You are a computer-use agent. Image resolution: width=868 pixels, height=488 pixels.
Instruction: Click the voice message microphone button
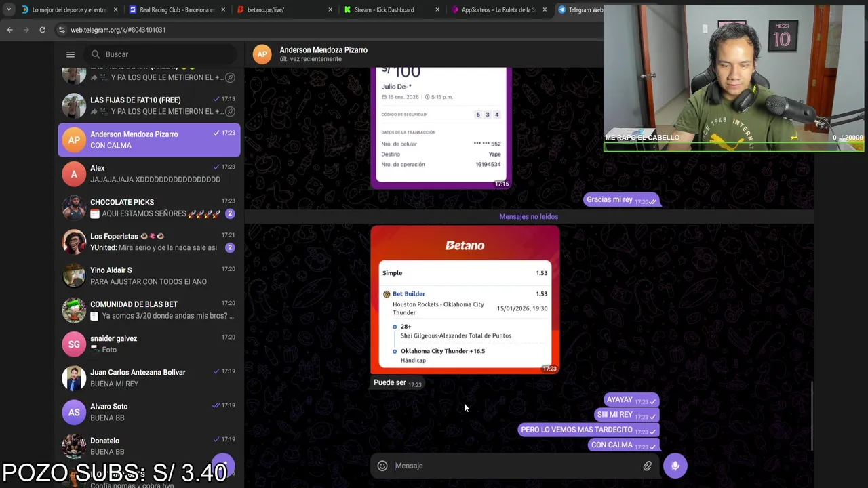click(x=675, y=466)
